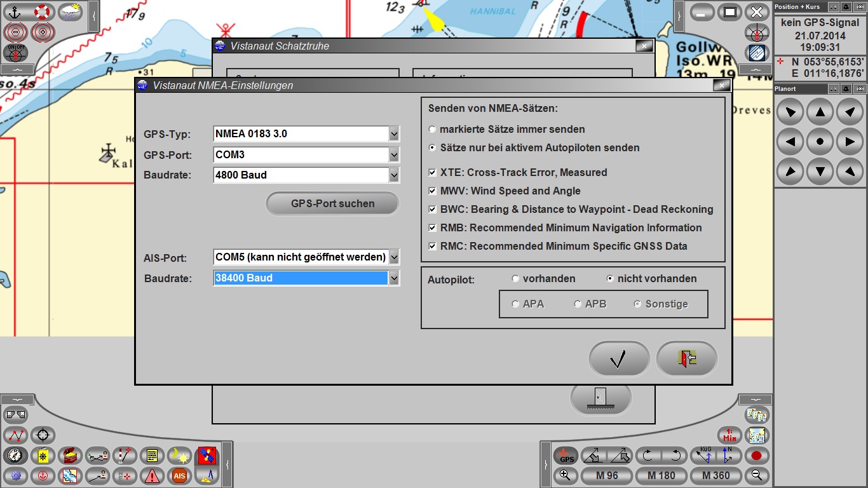Select Autopilot 'vorhanden' radio button
Viewport: 868px width, 488px height.
515,278
